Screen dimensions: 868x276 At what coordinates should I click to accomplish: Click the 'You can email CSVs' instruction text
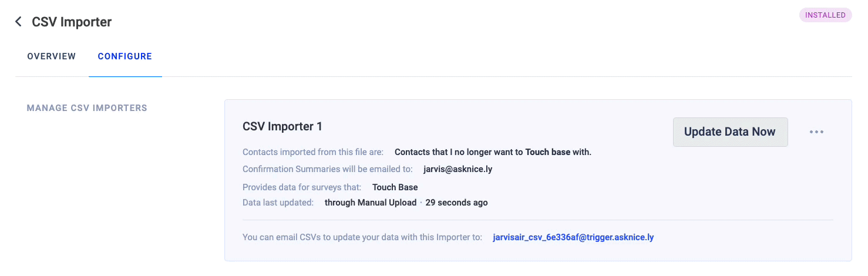(x=362, y=238)
